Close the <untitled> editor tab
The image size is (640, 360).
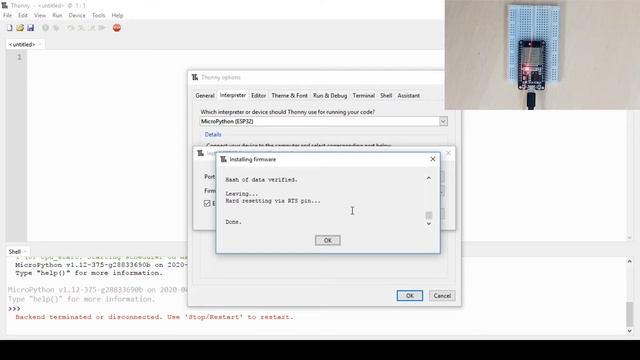click(x=40, y=44)
